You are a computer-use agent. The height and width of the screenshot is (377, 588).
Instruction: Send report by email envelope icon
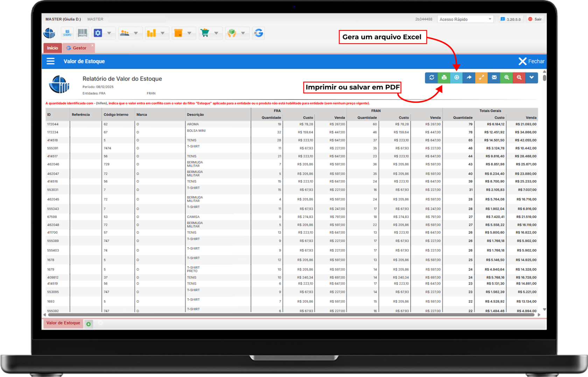[494, 77]
